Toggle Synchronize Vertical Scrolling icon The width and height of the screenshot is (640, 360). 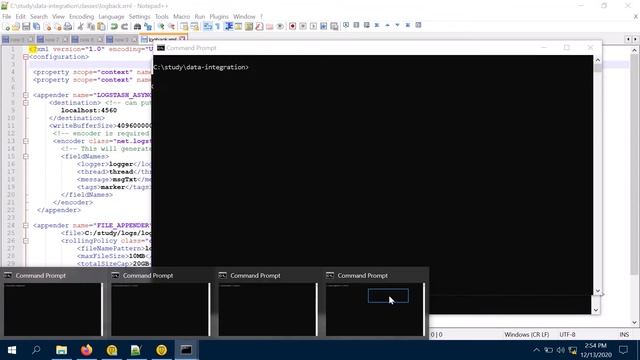click(184, 27)
